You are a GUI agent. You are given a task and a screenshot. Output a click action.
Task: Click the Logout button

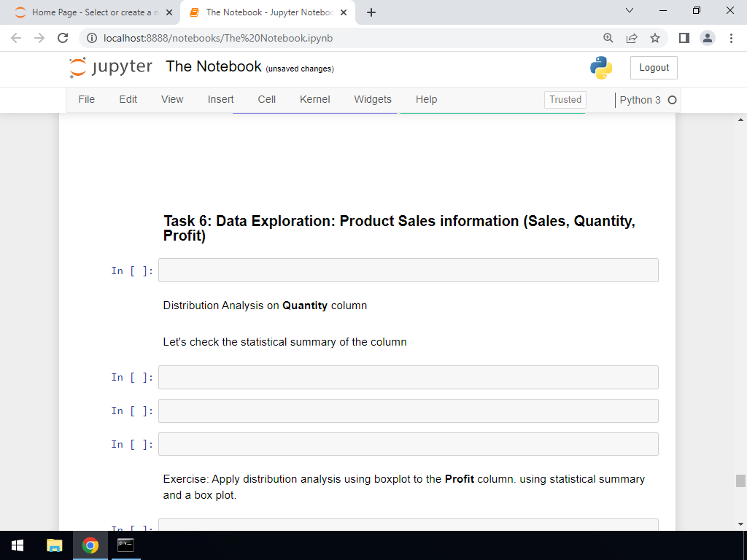[654, 68]
